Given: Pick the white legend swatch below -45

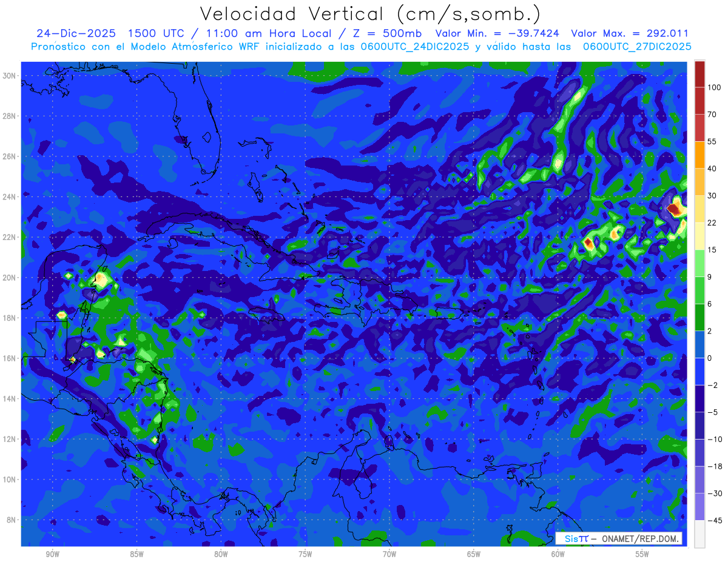Looking at the screenshot, I should click(x=699, y=534).
